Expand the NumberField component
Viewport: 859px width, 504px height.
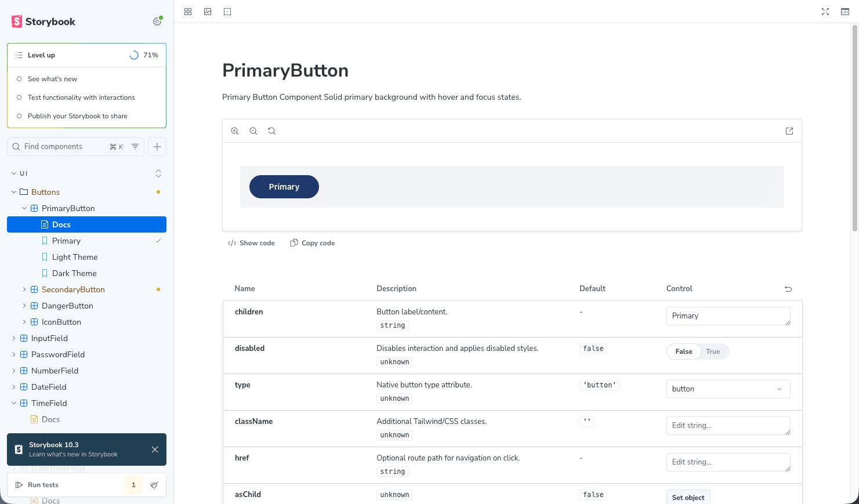click(x=14, y=371)
